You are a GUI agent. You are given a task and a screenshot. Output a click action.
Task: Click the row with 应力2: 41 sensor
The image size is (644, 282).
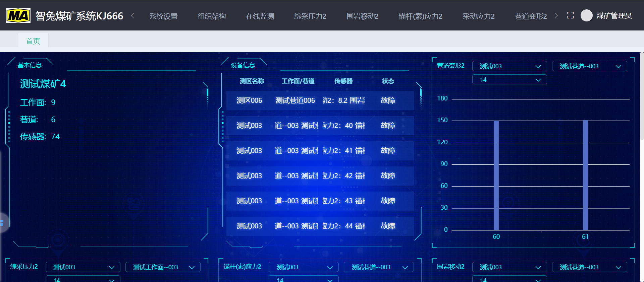(320, 151)
